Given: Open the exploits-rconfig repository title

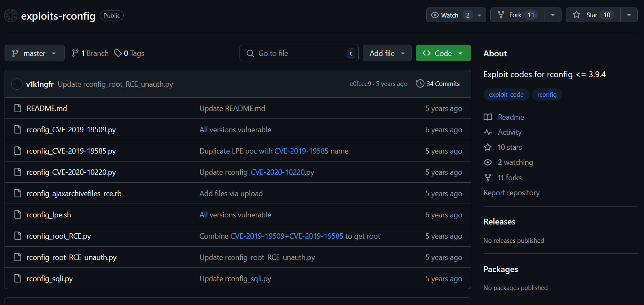Looking at the screenshot, I should pos(58,16).
